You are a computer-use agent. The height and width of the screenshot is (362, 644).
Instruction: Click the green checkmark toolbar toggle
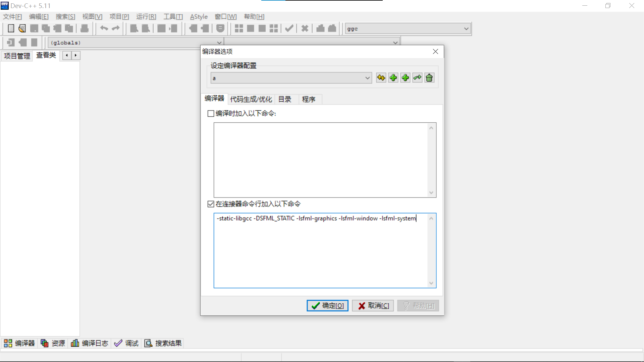pos(289,28)
